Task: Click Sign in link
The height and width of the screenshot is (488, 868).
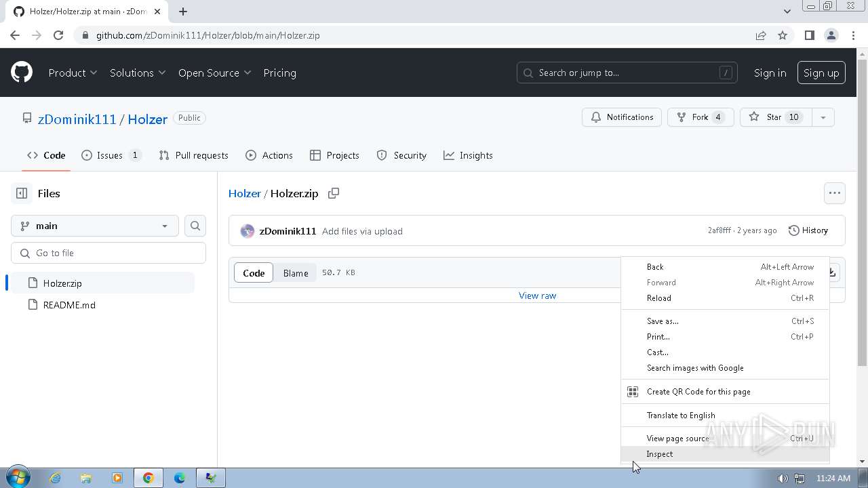Action: pyautogui.click(x=770, y=73)
